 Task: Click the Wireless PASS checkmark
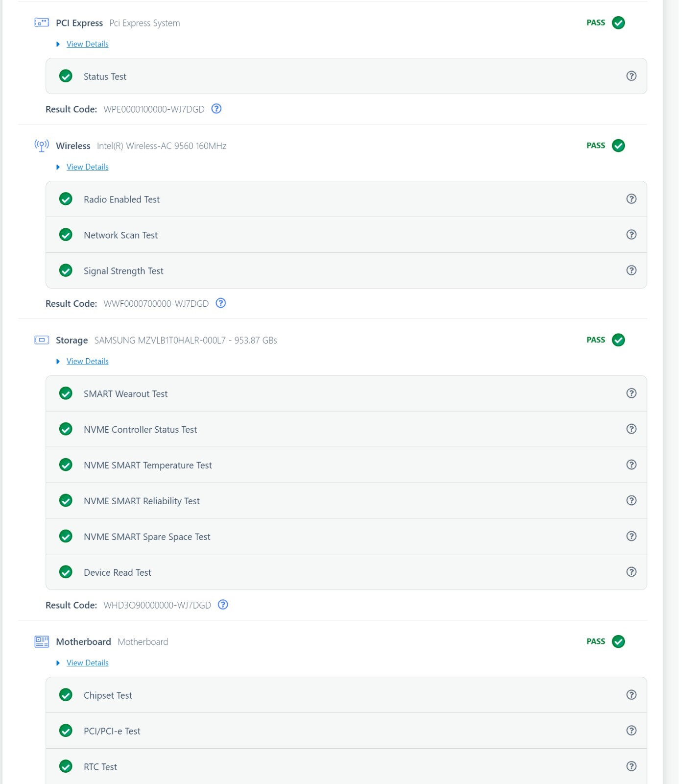tap(619, 146)
